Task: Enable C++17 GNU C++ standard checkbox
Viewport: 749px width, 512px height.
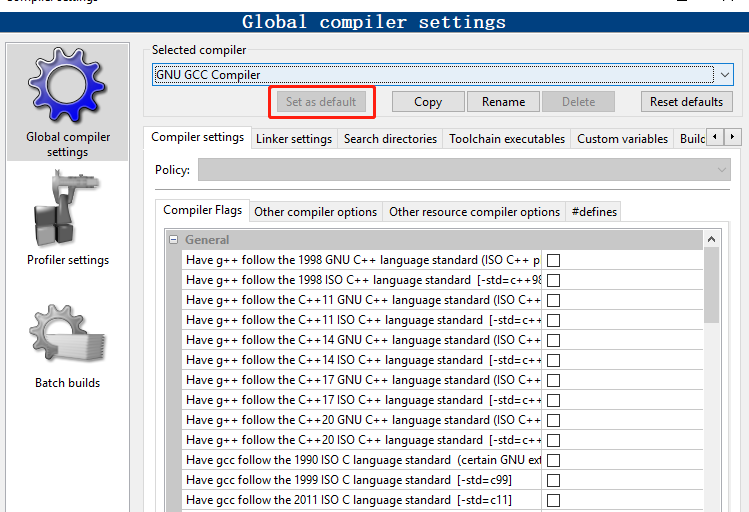Action: [553, 381]
